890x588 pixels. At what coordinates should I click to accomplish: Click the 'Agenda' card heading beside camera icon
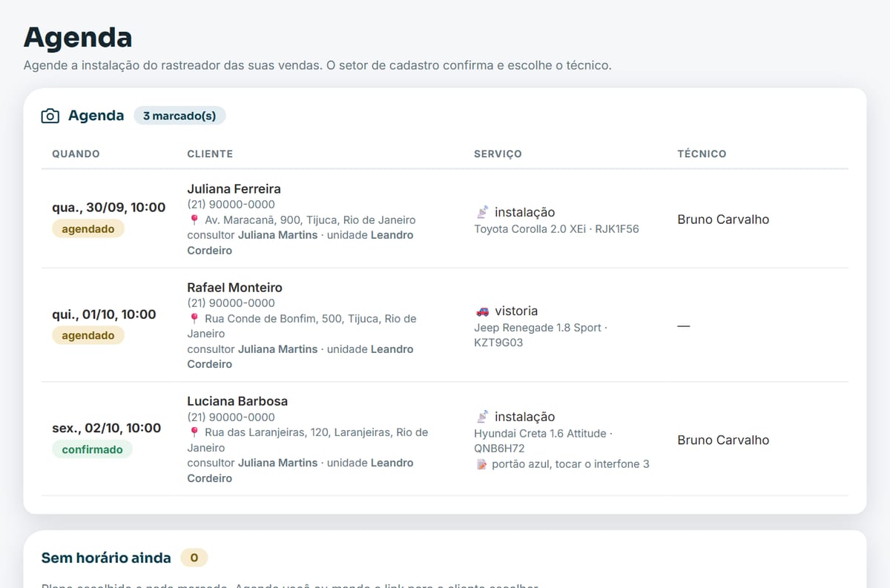coord(96,116)
